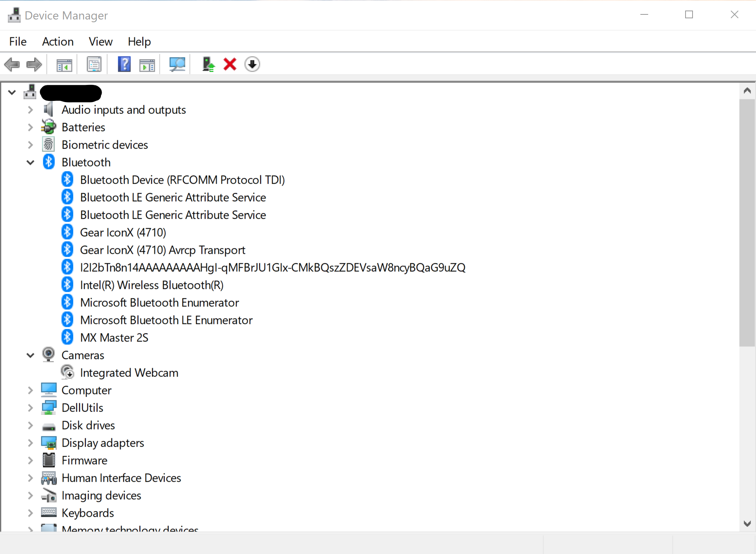Click the Display adapters category icon
Image resolution: width=756 pixels, height=554 pixels.
click(49, 443)
